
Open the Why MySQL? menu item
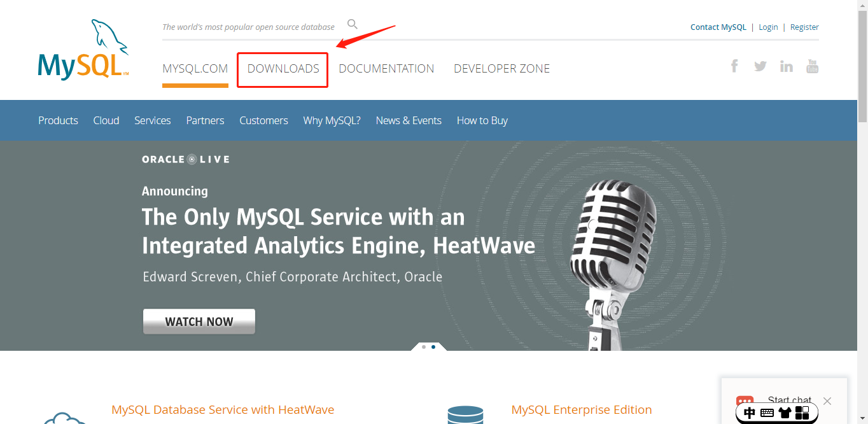pos(332,120)
